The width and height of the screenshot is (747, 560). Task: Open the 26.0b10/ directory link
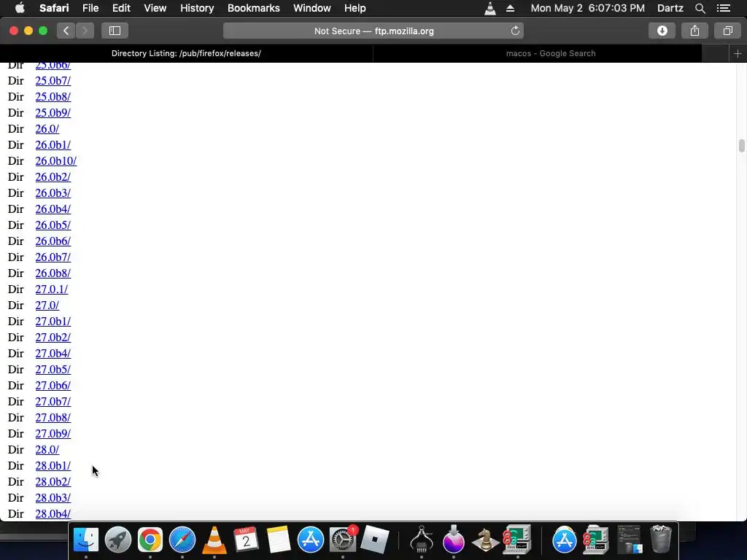click(55, 161)
